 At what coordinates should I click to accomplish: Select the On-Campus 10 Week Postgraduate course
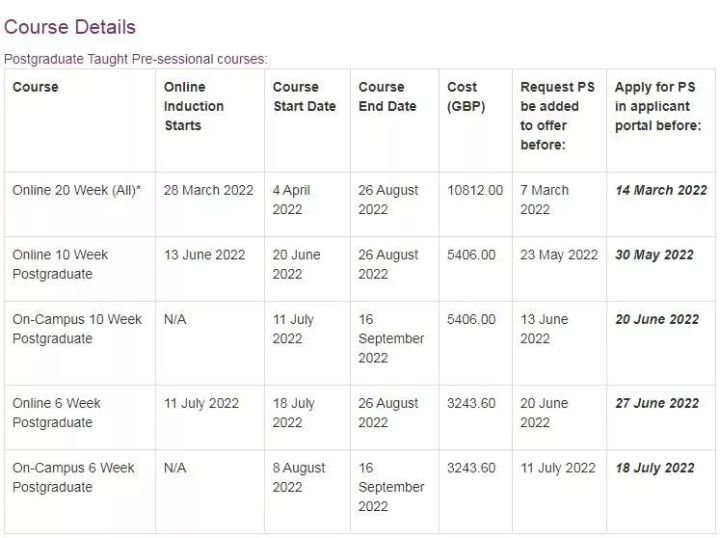pos(77,329)
